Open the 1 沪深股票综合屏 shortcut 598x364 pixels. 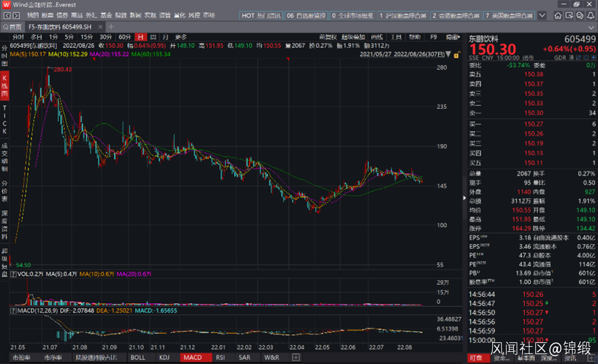(x=403, y=15)
